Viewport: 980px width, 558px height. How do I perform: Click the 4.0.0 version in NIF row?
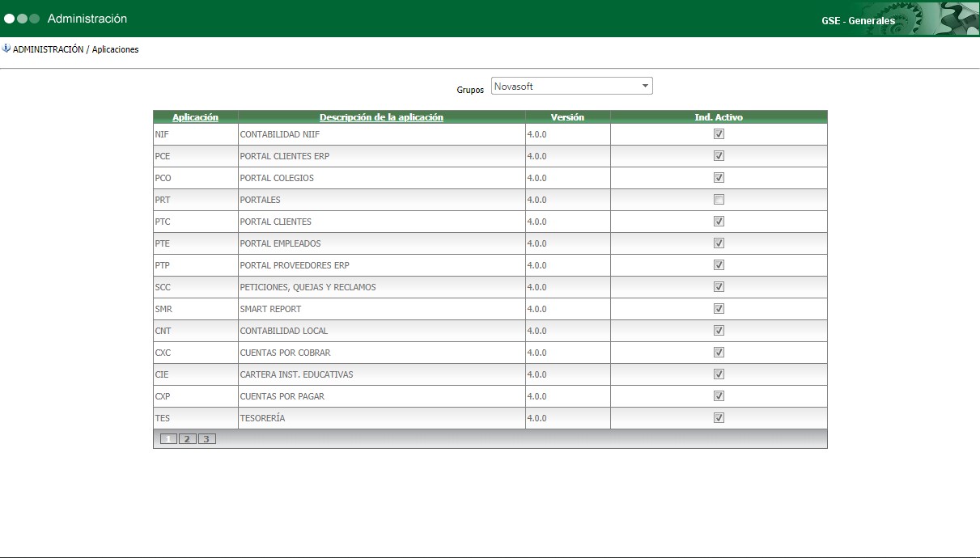(x=537, y=134)
